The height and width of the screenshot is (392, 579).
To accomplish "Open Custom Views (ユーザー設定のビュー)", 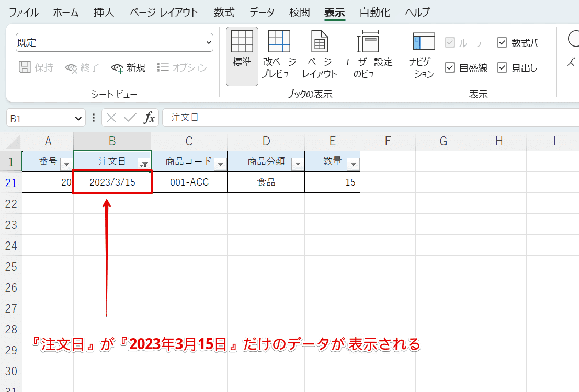I will coord(367,56).
